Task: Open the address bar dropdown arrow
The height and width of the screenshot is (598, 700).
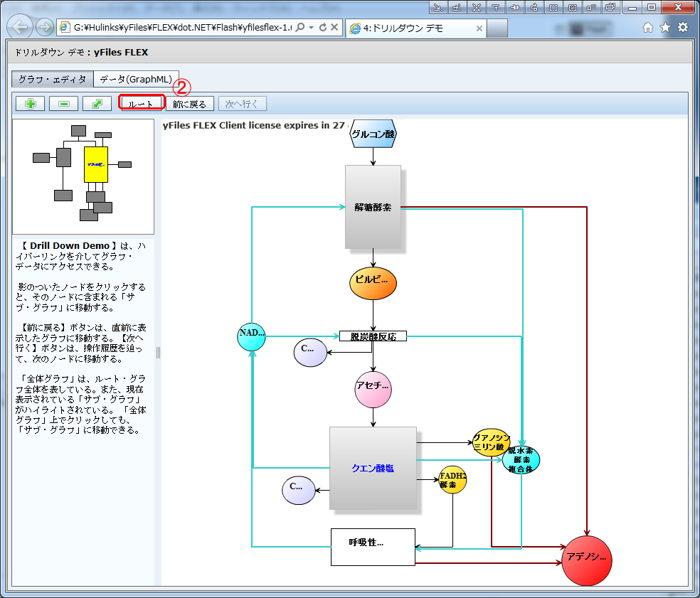Action: tap(311, 28)
